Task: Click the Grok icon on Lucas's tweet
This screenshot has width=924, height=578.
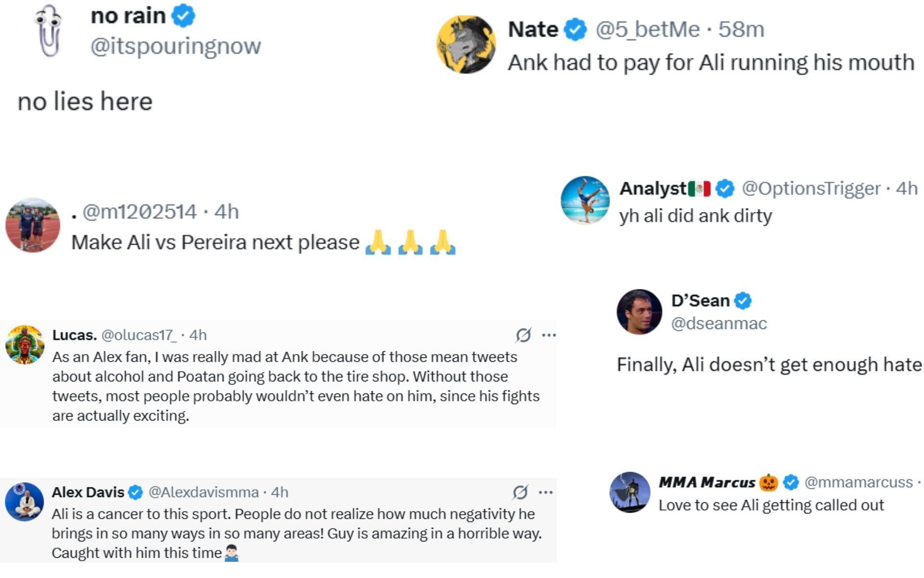Action: pyautogui.click(x=523, y=335)
